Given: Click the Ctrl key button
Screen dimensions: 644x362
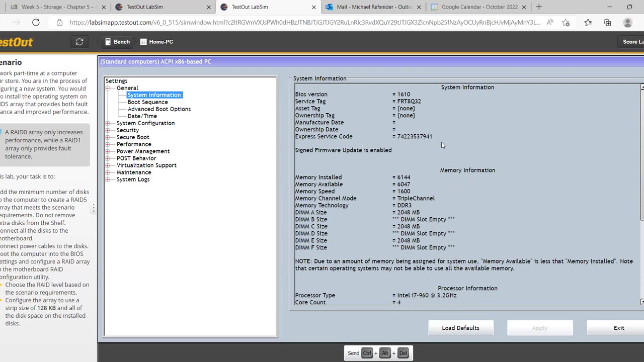Looking at the screenshot, I should pyautogui.click(x=367, y=353).
